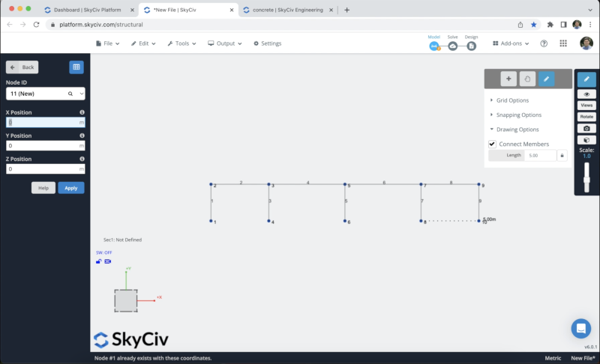Image resolution: width=600 pixels, height=364 pixels.
Task: Click node 10 in the model
Action: (x=478, y=221)
